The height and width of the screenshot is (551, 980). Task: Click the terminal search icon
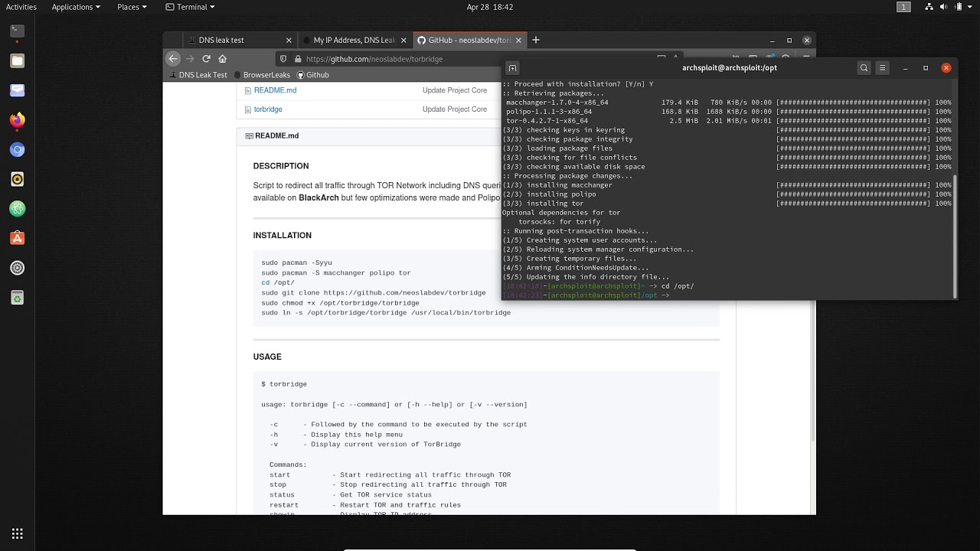pyautogui.click(x=864, y=68)
